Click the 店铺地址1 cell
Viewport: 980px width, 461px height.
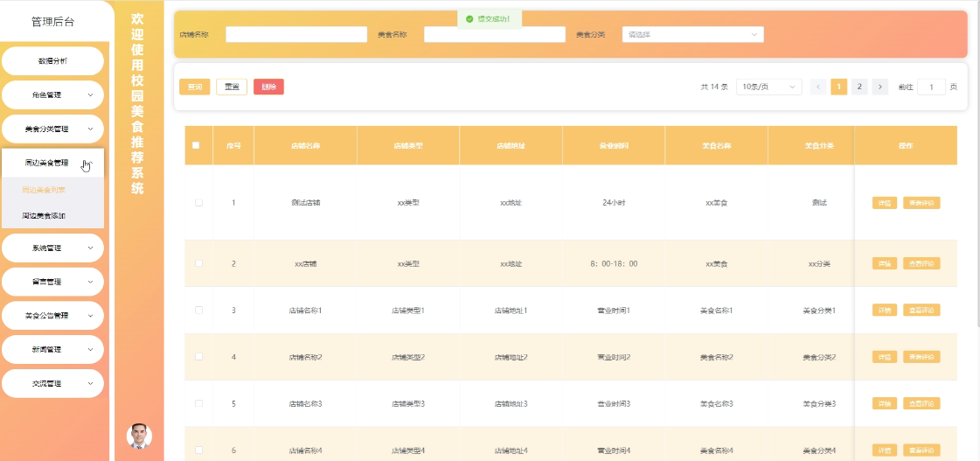pyautogui.click(x=511, y=311)
